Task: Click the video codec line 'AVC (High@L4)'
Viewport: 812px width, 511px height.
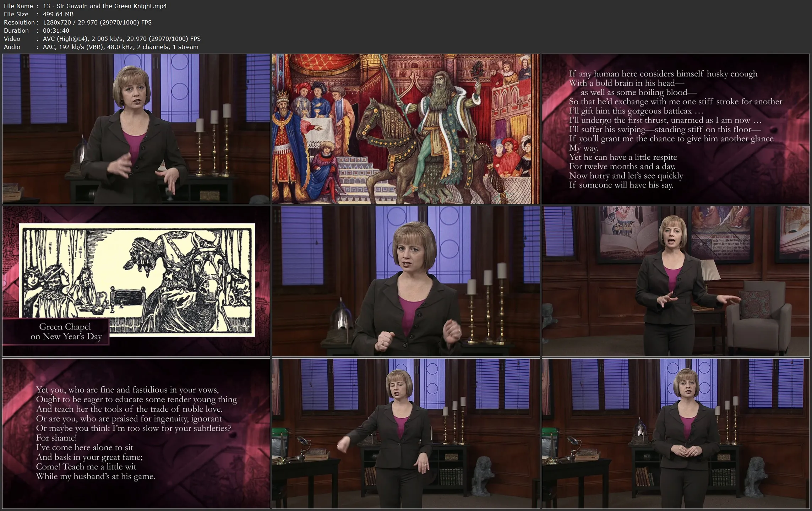Action: (65, 39)
